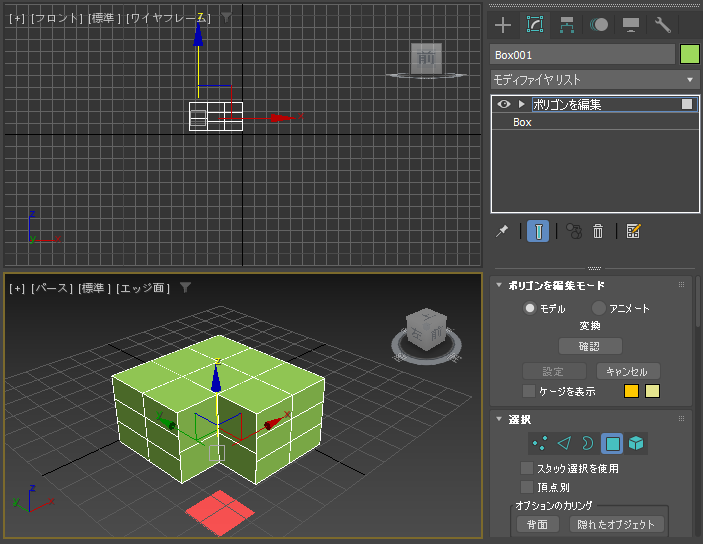
Task: Open the Utilities wrench tab
Action: click(663, 25)
